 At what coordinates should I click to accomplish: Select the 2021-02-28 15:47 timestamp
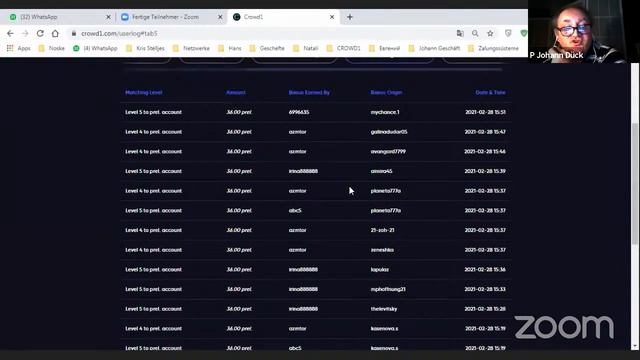tap(485, 132)
